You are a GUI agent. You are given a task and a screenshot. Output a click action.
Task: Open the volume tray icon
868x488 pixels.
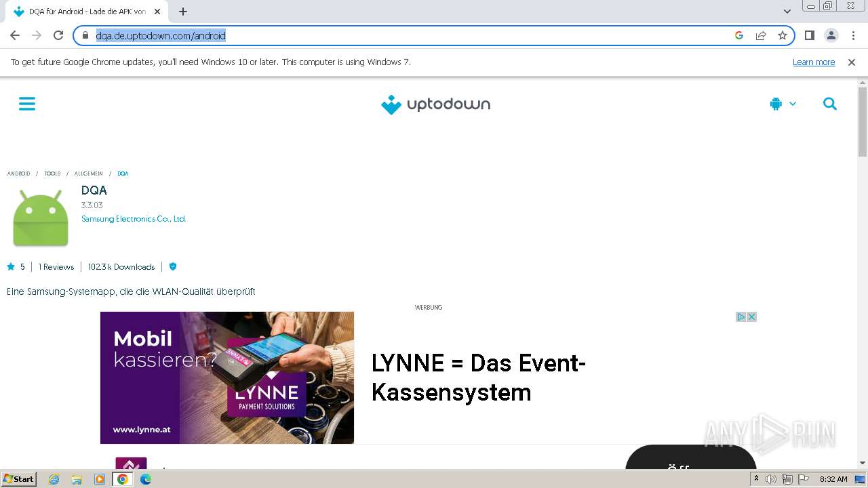point(771,479)
